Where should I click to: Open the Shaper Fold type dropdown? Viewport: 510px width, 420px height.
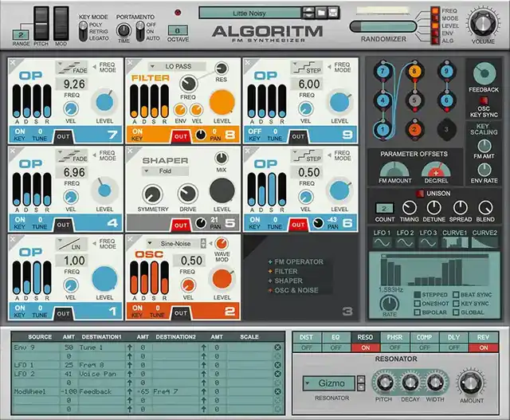[x=165, y=171]
